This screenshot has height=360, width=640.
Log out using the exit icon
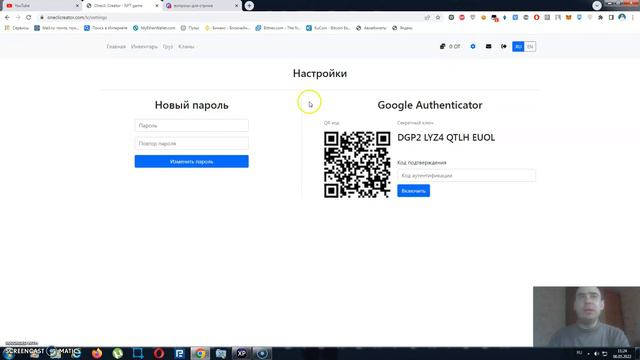tap(504, 47)
